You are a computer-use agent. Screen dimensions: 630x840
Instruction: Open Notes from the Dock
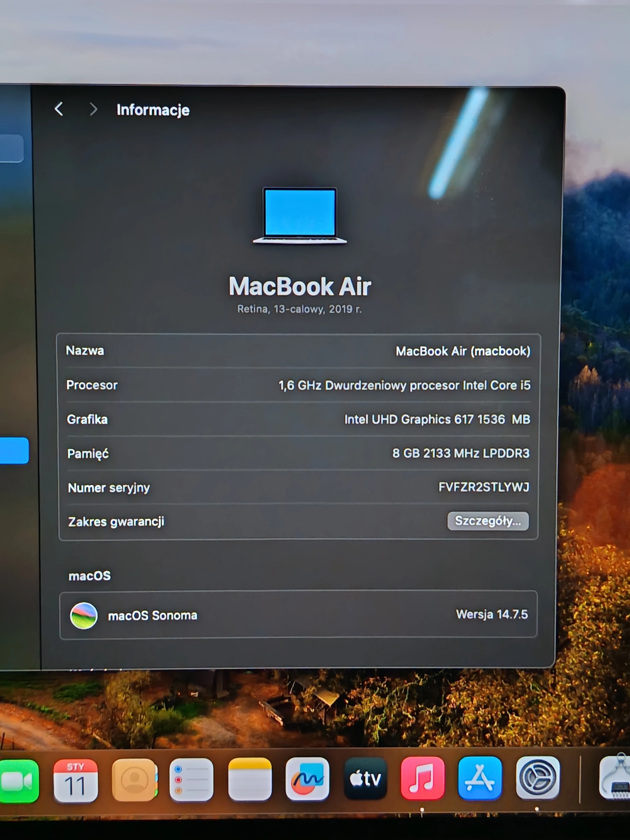(250, 778)
